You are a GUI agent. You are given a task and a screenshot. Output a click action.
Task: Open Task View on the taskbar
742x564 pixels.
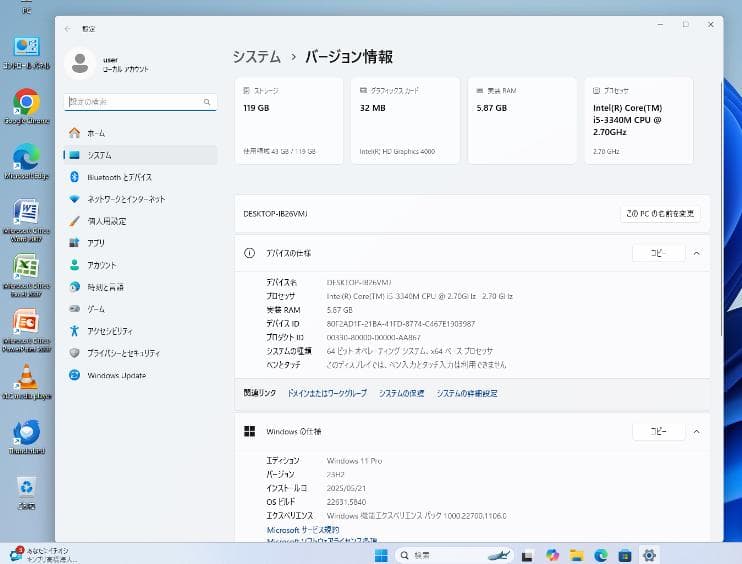527,555
